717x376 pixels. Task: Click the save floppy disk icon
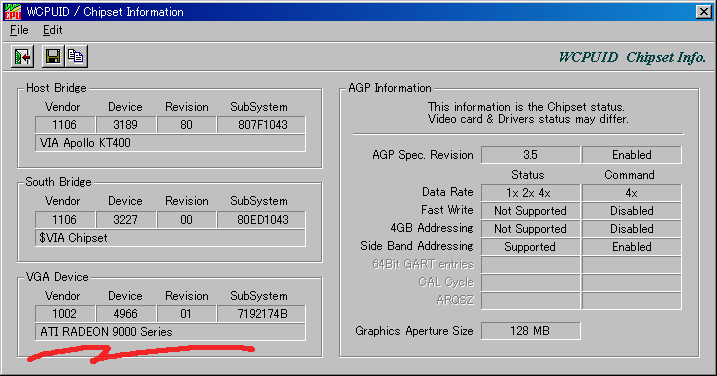pos(53,57)
